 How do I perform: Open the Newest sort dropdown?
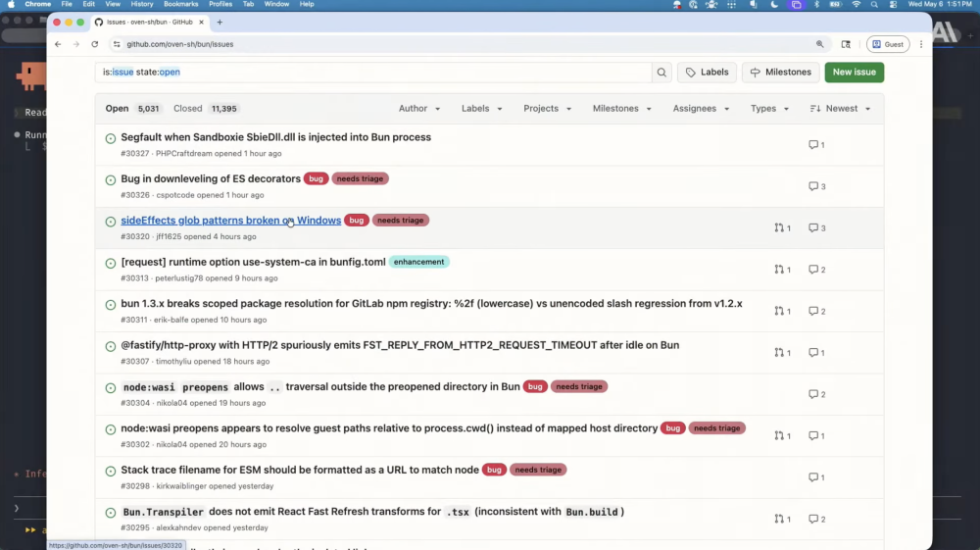840,109
